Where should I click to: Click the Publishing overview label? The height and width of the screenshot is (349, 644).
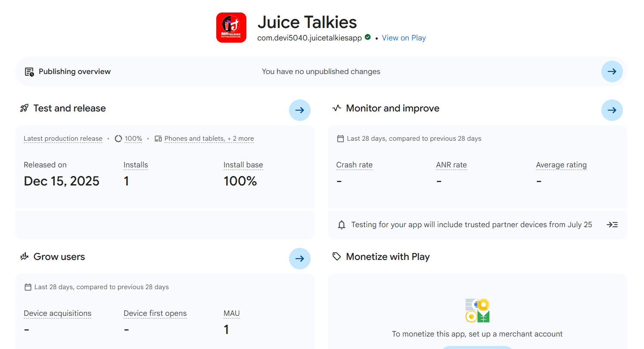[75, 71]
